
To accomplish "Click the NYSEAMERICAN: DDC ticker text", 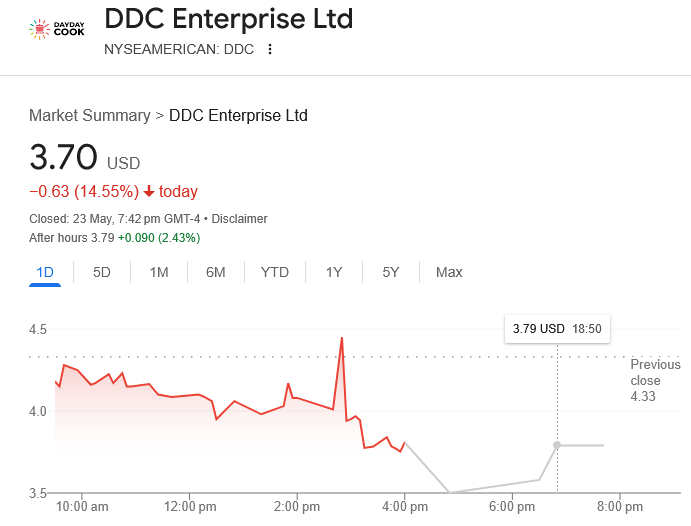I will 179,49.
